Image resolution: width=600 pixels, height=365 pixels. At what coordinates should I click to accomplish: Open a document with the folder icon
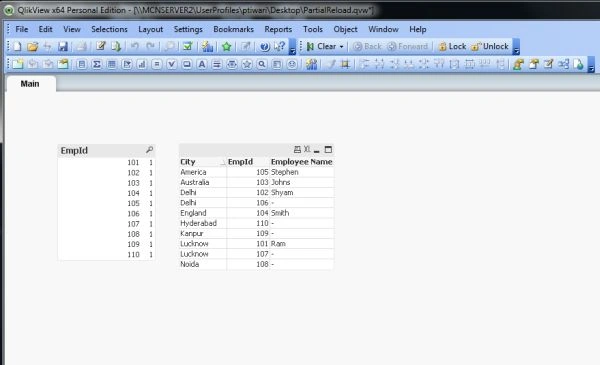click(33, 46)
